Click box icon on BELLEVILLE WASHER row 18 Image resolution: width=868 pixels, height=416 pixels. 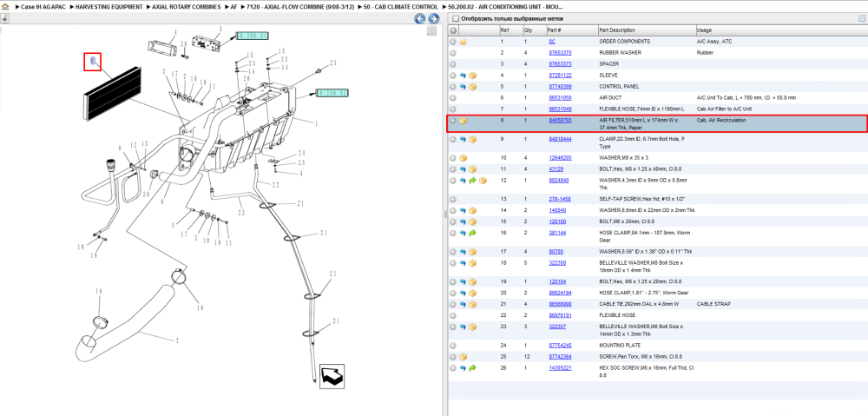[473, 262]
